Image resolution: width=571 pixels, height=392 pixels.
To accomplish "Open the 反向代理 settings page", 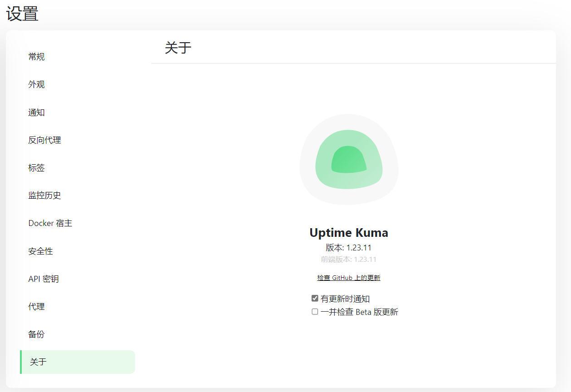I will [44, 140].
